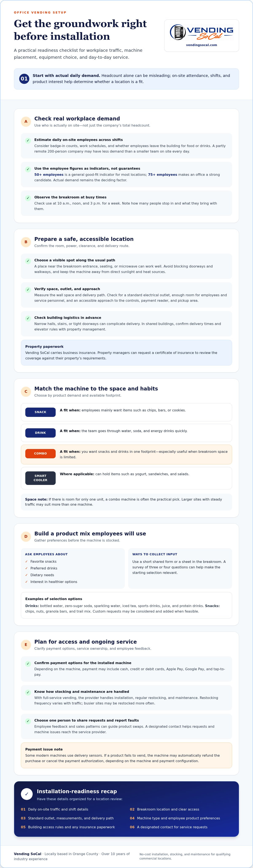Select the SNACK machine label
This screenshot has width=253, height=868.
pyautogui.click(x=40, y=412)
